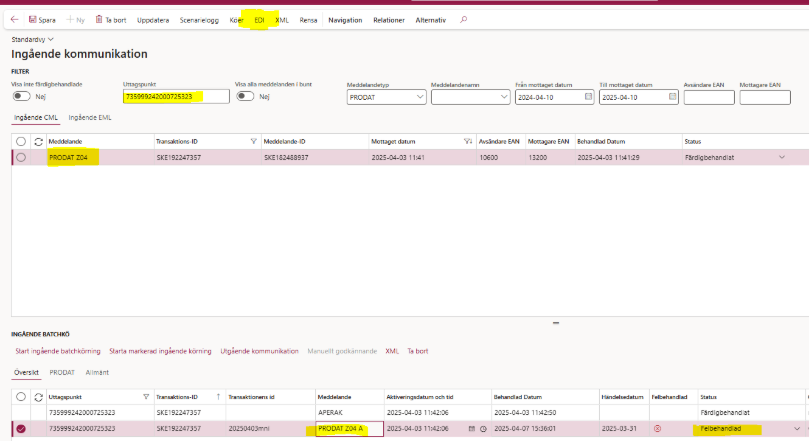Click Start ingående batchkörning
The width and height of the screenshot is (810, 441).
57,351
